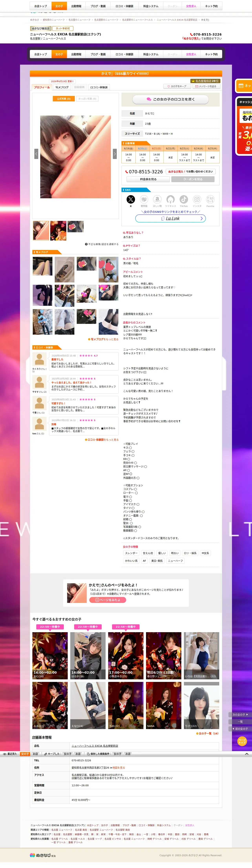Open breadcrumb link 名古屋のニューハーフ
Image resolution: width=252 pixels, height=868 pixels.
click(x=79, y=20)
